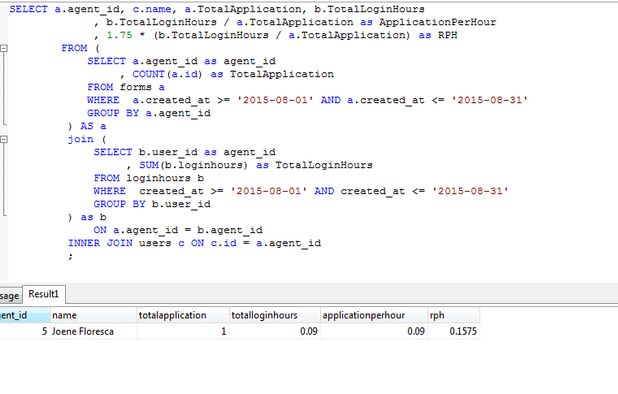Click the agent_id column header

[24, 315]
